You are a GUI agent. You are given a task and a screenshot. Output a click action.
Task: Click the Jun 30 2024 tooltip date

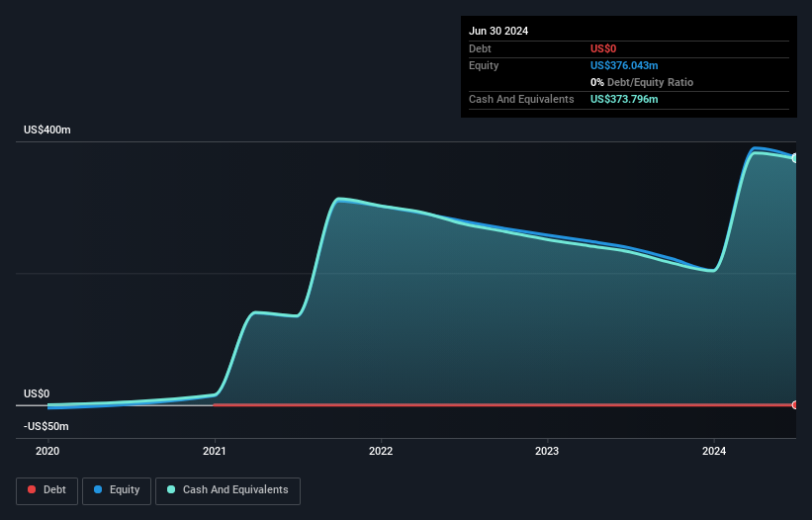498,31
